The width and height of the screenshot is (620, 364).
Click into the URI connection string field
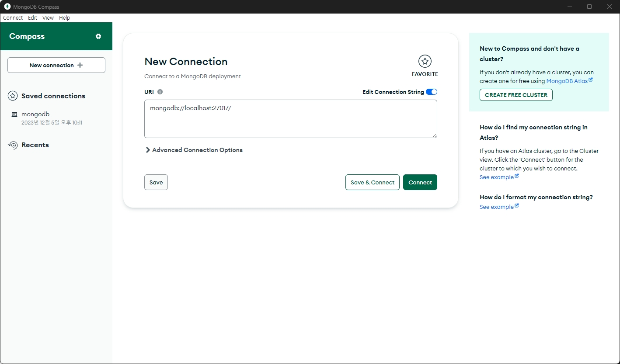(291, 119)
